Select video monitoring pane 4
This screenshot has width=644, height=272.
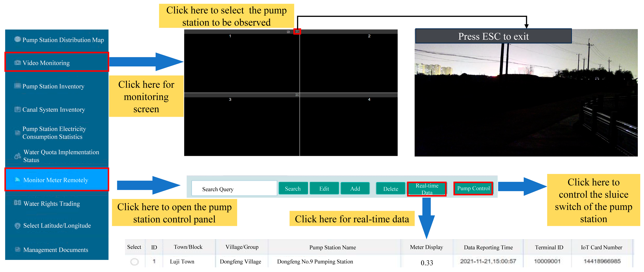point(348,126)
